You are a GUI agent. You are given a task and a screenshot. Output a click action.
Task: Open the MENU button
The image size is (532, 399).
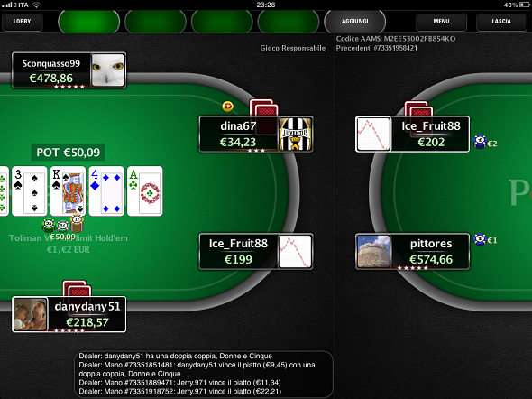441,22
